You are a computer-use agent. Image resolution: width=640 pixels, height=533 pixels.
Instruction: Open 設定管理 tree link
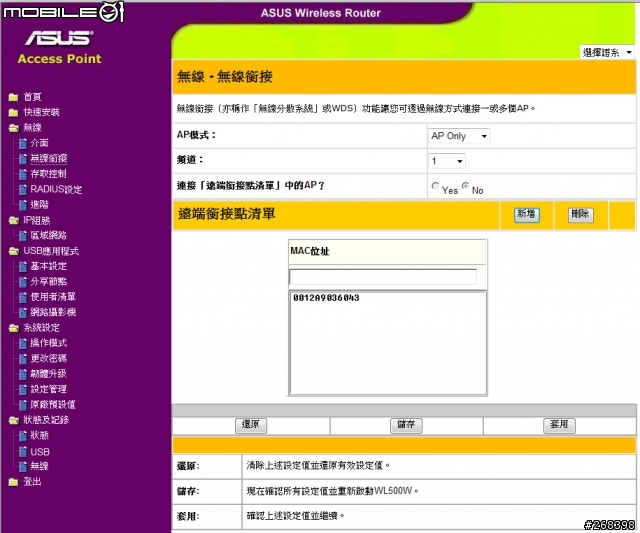click(x=48, y=389)
